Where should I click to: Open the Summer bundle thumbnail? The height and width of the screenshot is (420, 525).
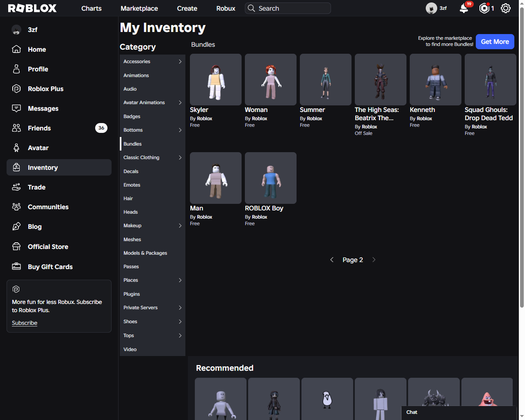326,80
